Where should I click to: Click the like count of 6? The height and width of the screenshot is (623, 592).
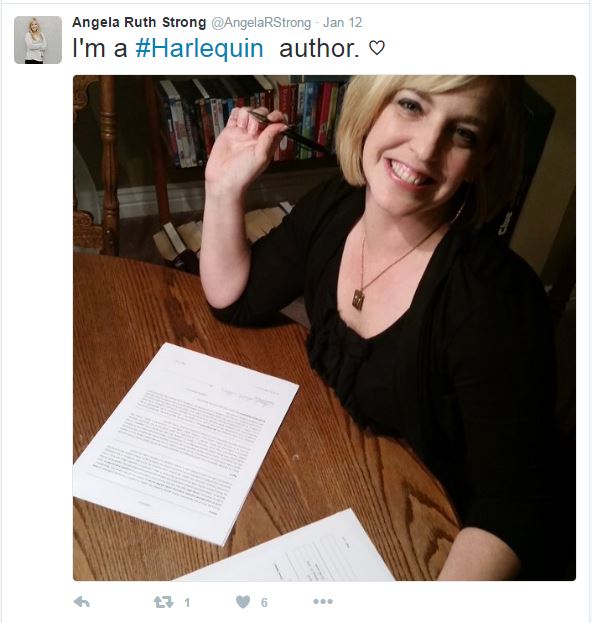coord(264,603)
